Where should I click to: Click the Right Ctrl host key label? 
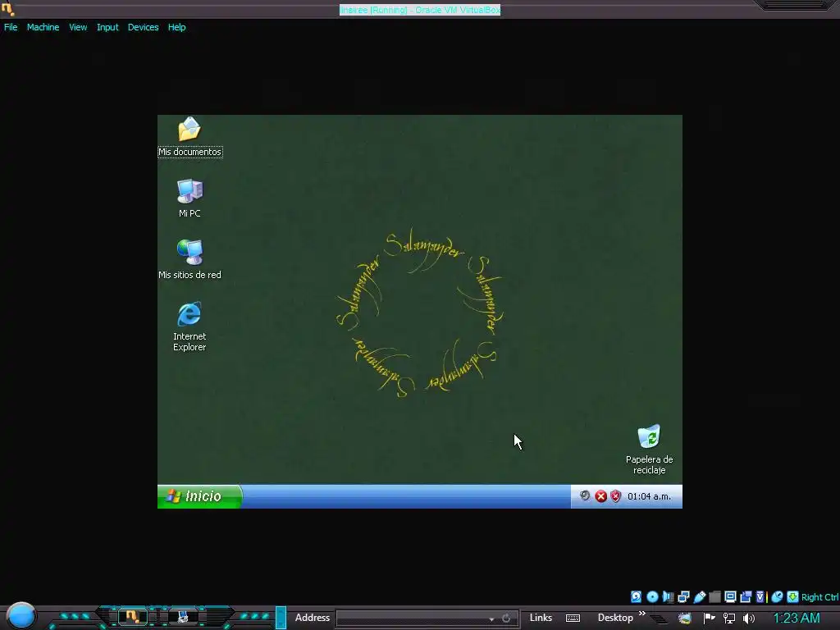pyautogui.click(x=819, y=597)
